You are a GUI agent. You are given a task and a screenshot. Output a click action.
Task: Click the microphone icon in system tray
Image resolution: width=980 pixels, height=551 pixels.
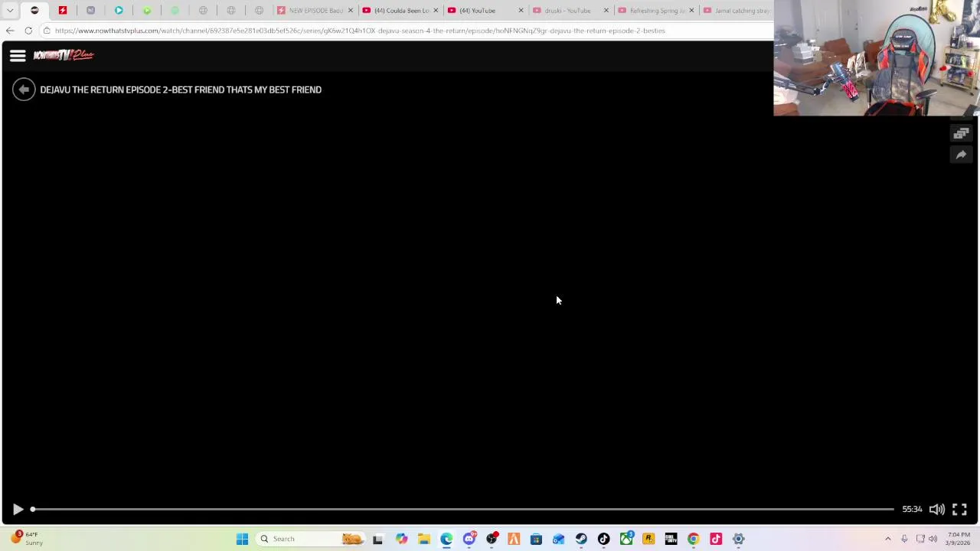[x=904, y=539]
